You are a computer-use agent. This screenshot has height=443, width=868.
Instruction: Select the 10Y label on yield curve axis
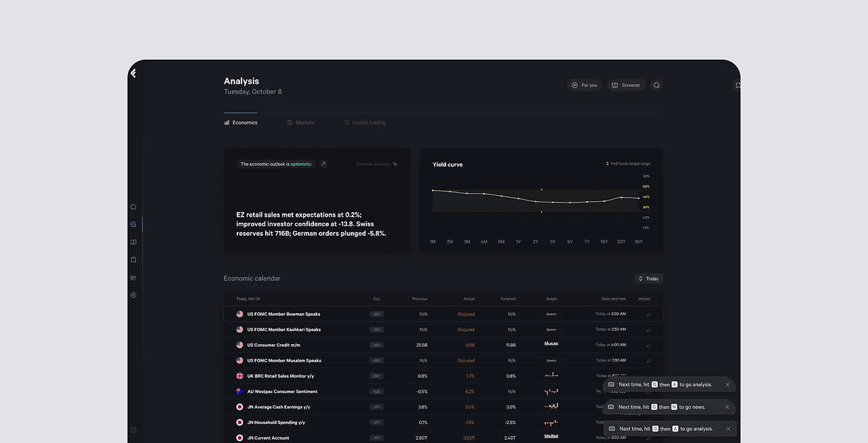coord(604,242)
